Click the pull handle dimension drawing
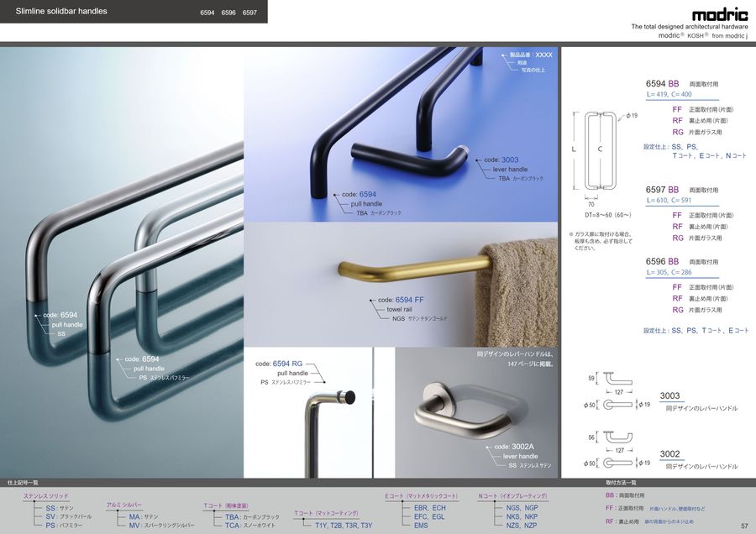 tap(601, 152)
